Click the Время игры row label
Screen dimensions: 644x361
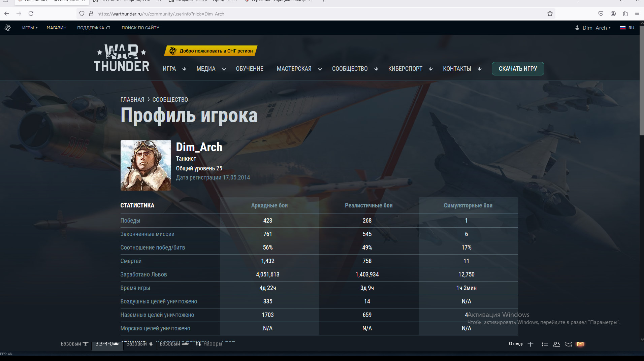(135, 288)
